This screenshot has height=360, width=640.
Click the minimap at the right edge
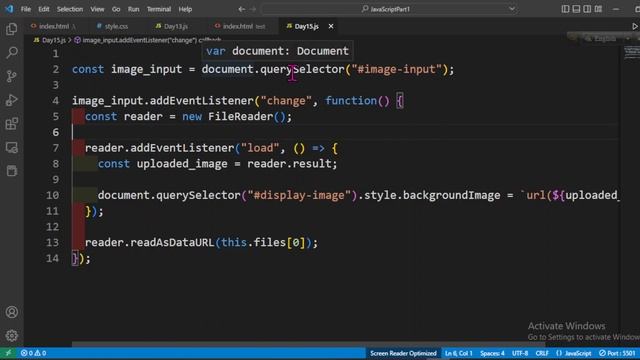(631, 53)
